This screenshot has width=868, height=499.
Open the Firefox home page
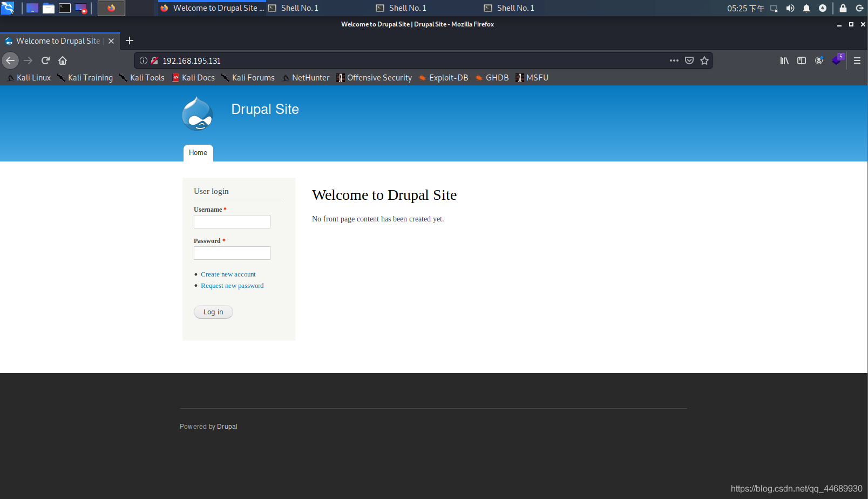(63, 60)
